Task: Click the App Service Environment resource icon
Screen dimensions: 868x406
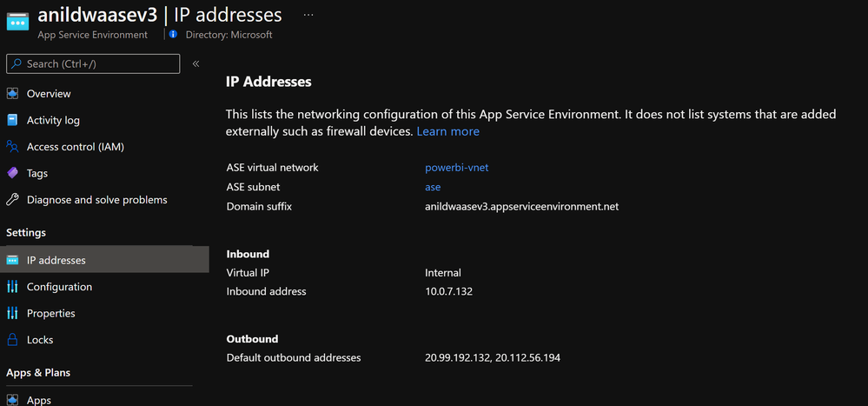Action: (17, 23)
